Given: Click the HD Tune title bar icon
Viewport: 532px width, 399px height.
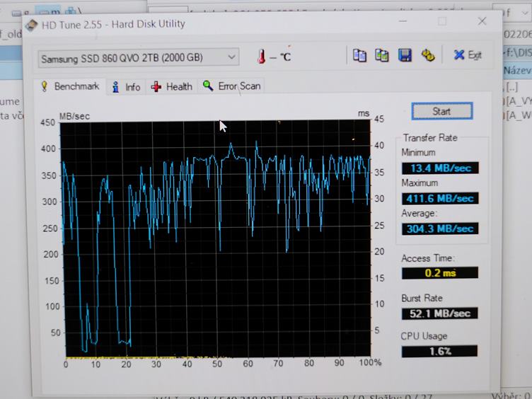Looking at the screenshot, I should (32, 25).
